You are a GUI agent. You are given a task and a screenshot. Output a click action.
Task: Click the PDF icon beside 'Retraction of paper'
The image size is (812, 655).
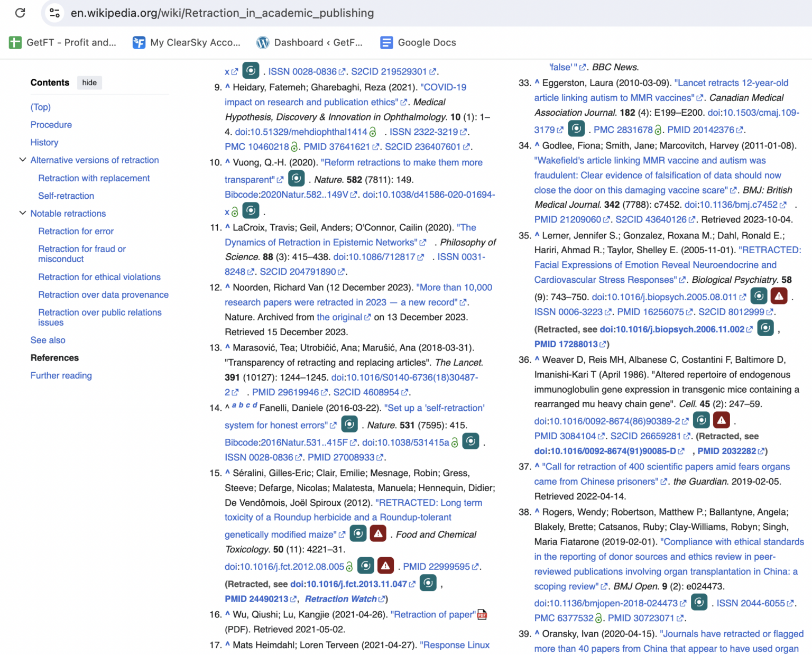[482, 614]
